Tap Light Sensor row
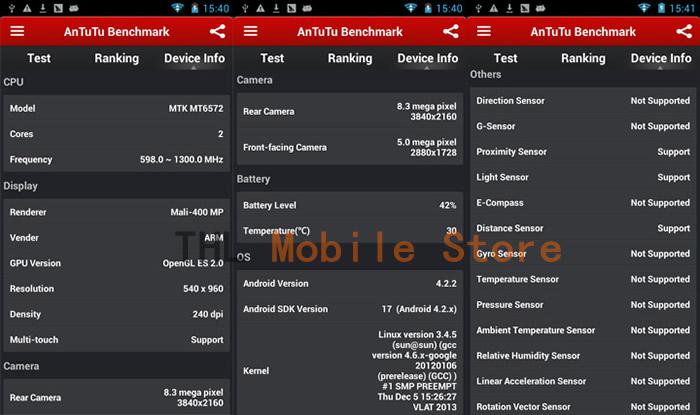 coord(583,177)
